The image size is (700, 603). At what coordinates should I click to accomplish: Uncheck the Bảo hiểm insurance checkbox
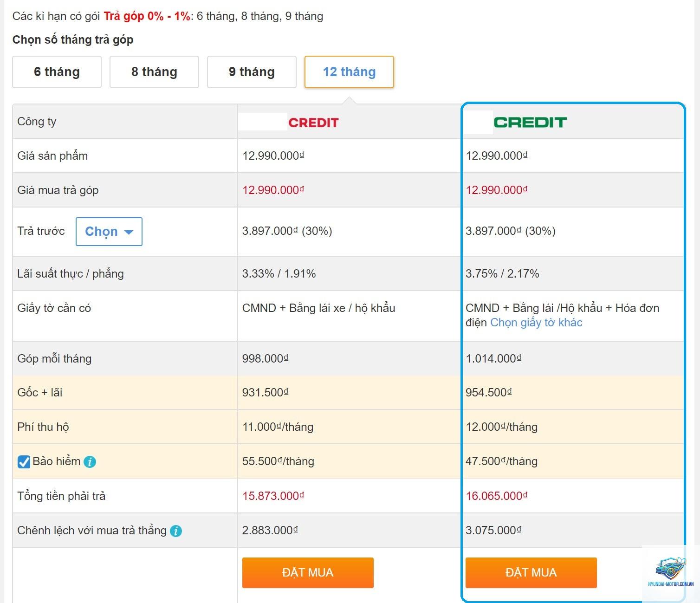click(x=24, y=462)
